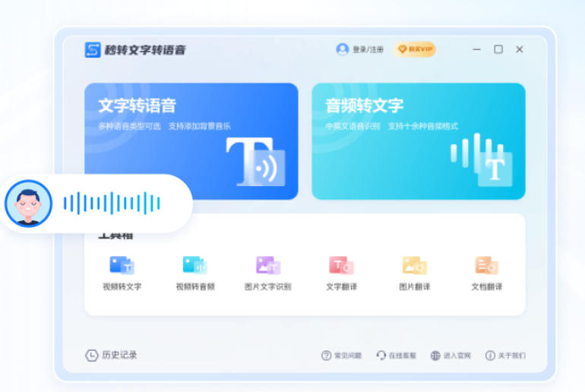Open 历史记录 history label
The width and height of the screenshot is (585, 392).
[x=119, y=355]
